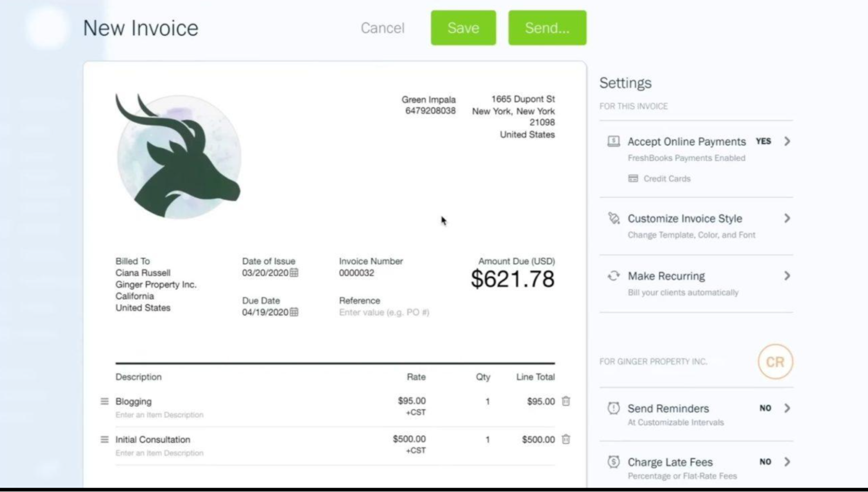Toggle Accept Online Payments YES indicator
Image resolution: width=868 pixels, height=492 pixels.
coord(763,141)
